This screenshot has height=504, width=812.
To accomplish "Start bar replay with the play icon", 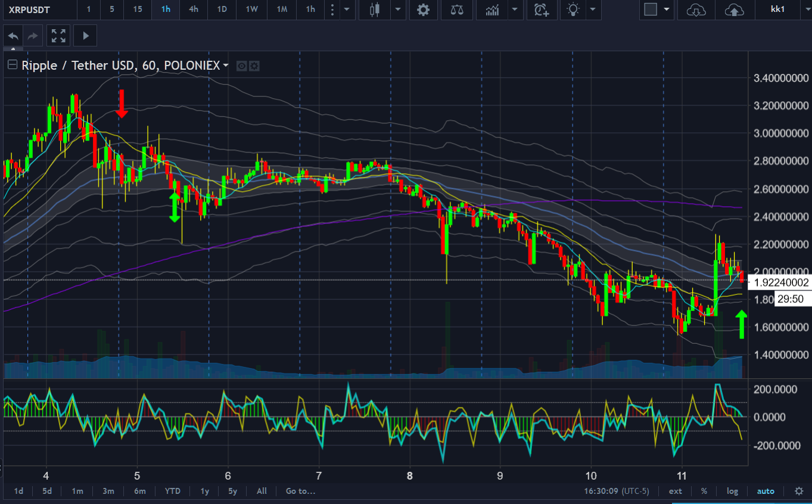I will [86, 36].
